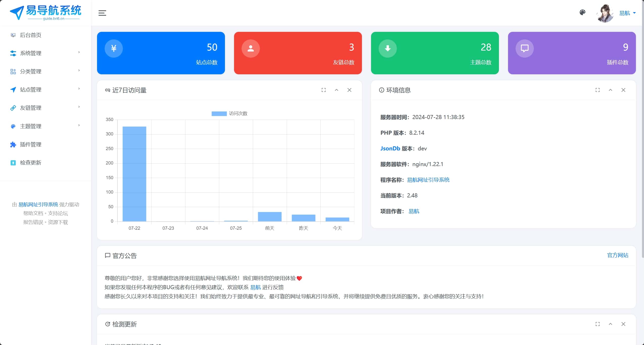The width and height of the screenshot is (644, 345).
Task: Select 主题管理 in the sidebar menu
Action: coord(31,126)
